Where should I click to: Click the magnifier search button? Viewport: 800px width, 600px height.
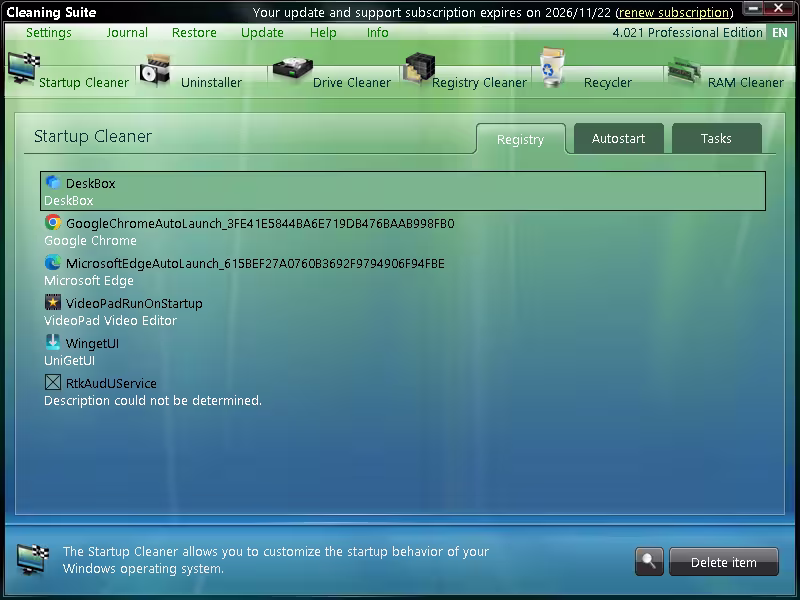(x=649, y=562)
